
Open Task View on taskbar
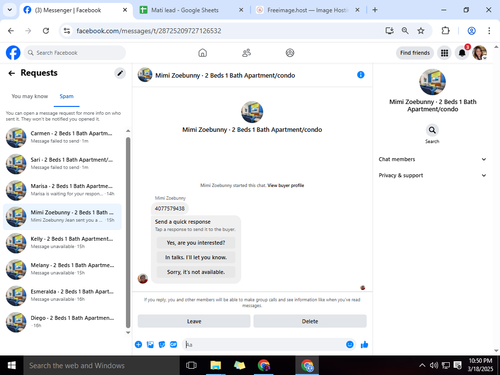point(191,365)
